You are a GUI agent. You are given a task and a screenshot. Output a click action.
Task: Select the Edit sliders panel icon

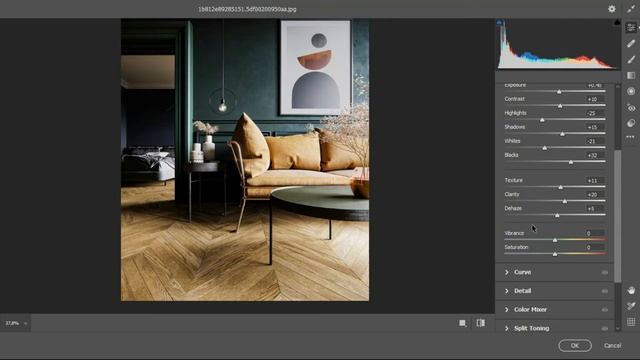[631, 27]
